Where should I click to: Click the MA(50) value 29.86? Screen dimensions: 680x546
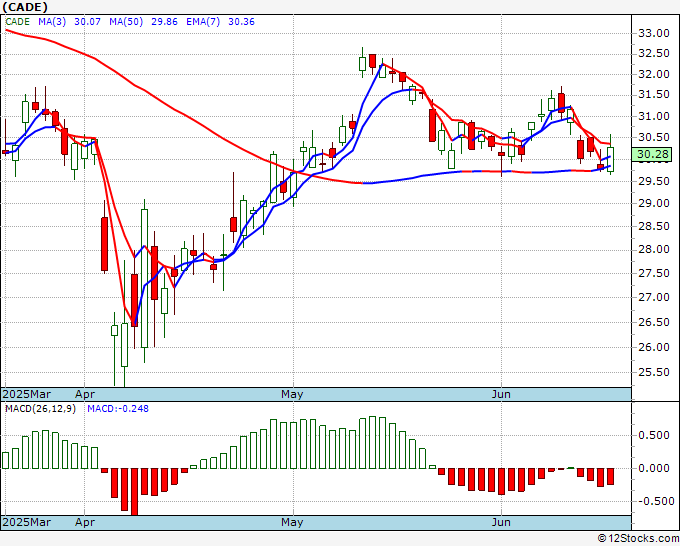point(164,22)
